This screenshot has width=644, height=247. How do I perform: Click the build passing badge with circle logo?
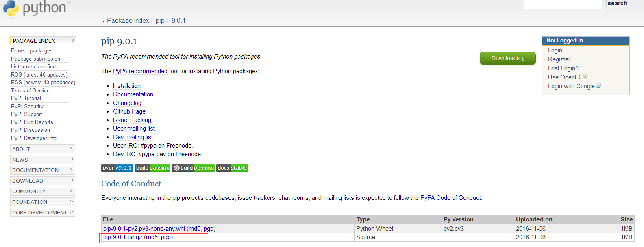point(193,168)
